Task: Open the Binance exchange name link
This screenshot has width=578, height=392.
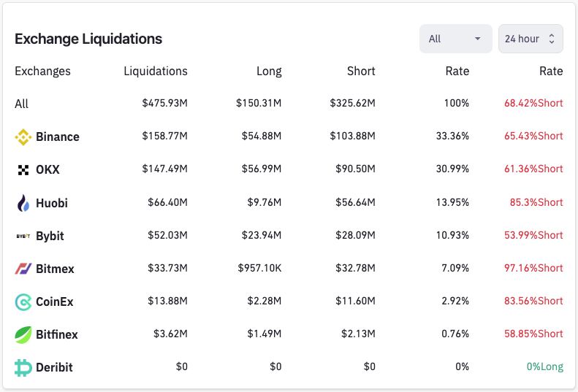Action: (58, 137)
